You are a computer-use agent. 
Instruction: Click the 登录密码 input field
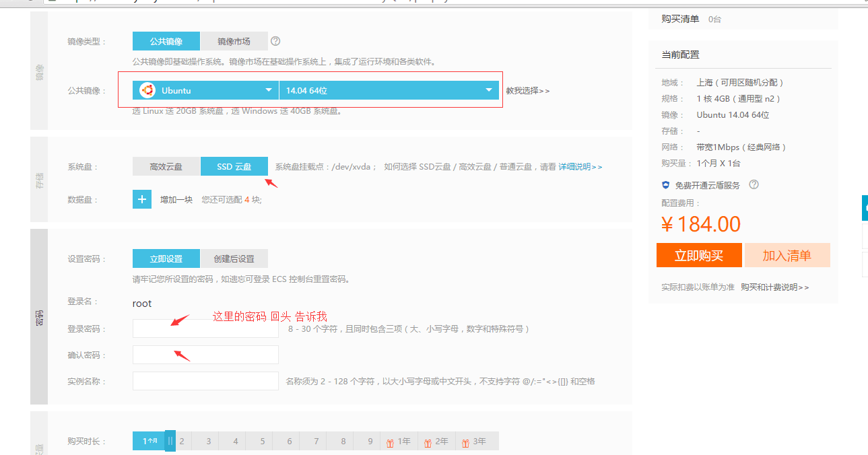(x=205, y=328)
